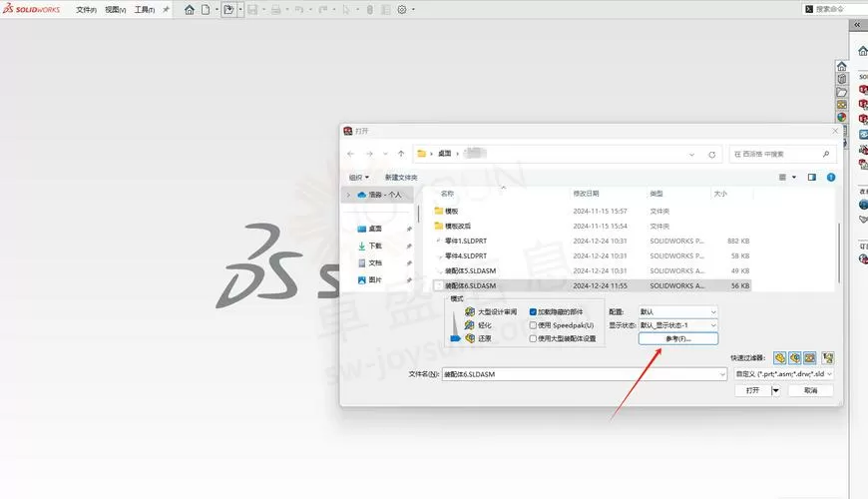Click the Open file toolbar icon
Screen dimensions: 868x499
click(228, 9)
